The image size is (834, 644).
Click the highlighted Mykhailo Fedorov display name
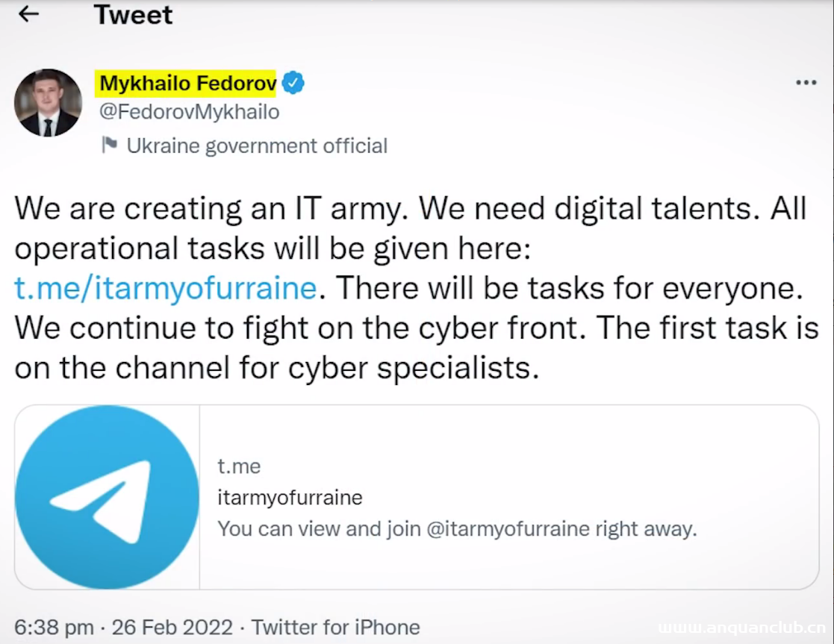(187, 84)
